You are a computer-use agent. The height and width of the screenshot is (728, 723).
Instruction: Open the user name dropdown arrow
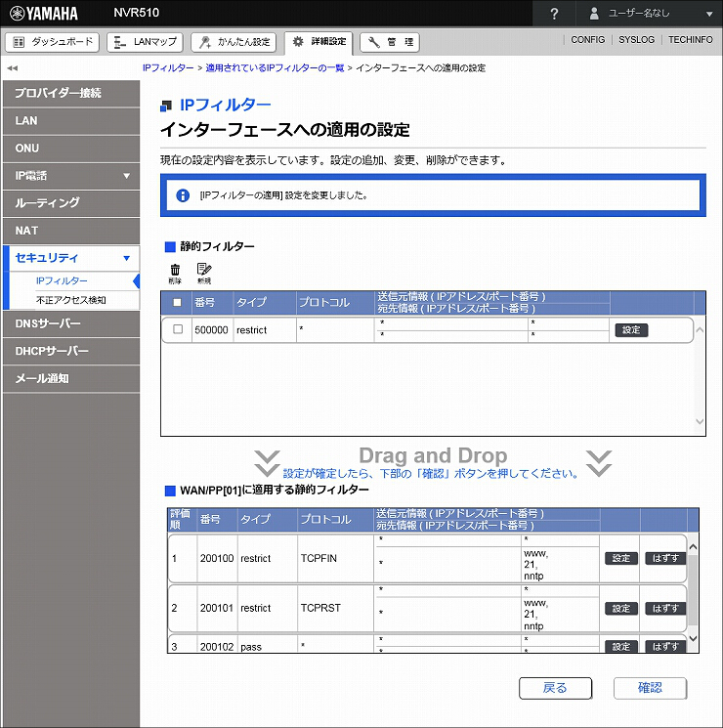click(709, 14)
